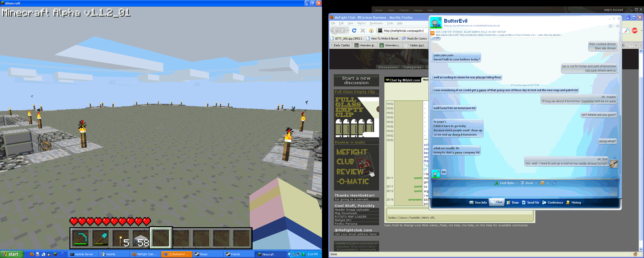Open Conference tab in chat
The width and height of the screenshot is (644, 258).
[552, 203]
